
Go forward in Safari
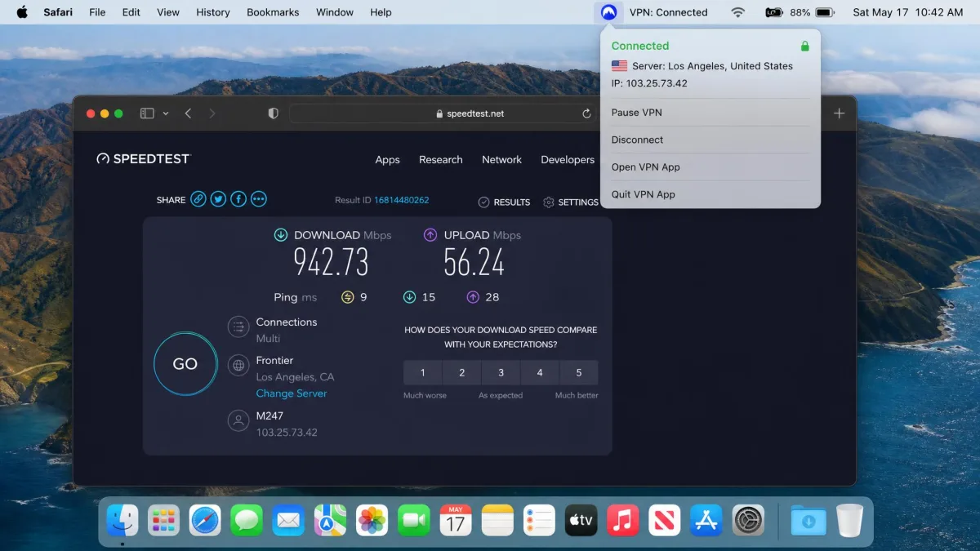(x=212, y=113)
